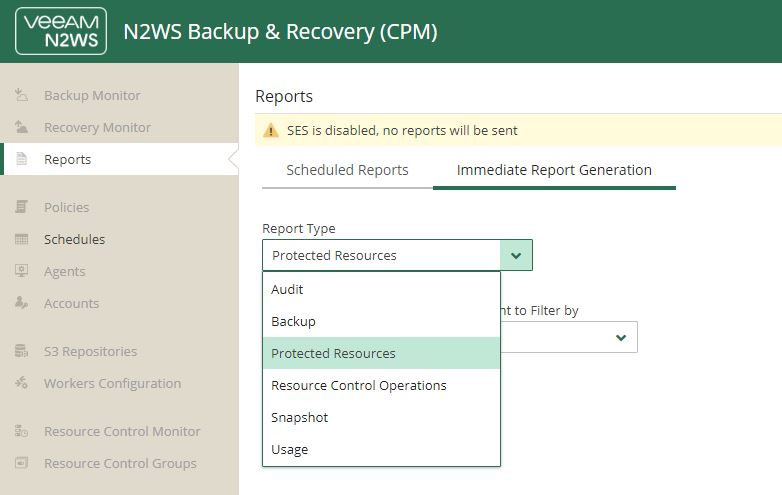Select the Immediate Report Generation tab
Viewport: 782px width, 495px height.
(x=554, y=170)
